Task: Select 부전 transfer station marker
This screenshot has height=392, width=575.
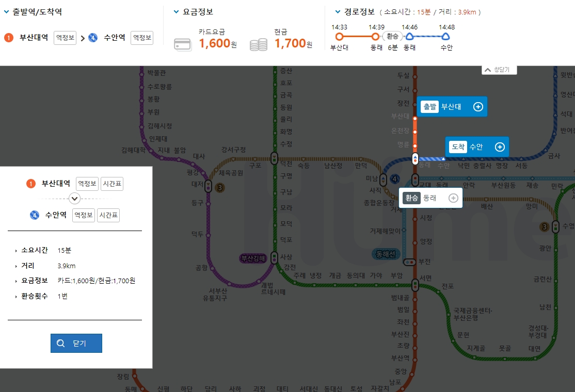Action: tap(410, 262)
